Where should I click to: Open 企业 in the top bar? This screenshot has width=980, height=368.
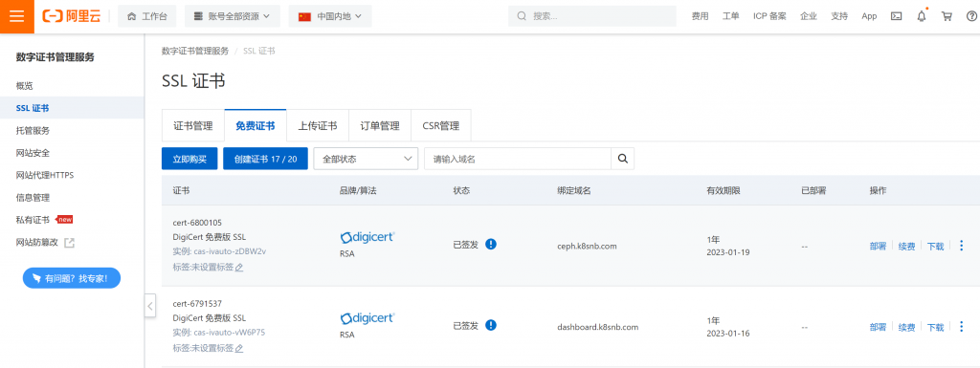pos(808,16)
